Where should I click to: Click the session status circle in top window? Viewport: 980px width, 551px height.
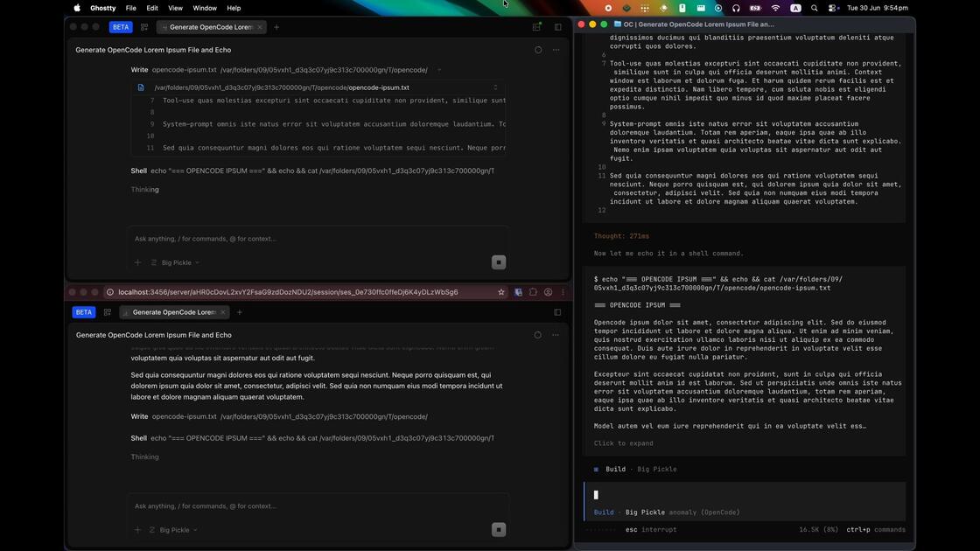538,50
